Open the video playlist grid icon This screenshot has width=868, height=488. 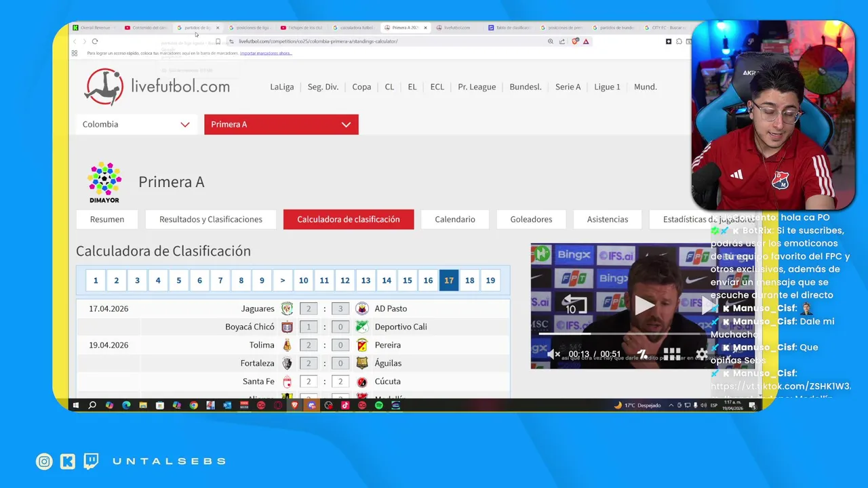point(671,354)
